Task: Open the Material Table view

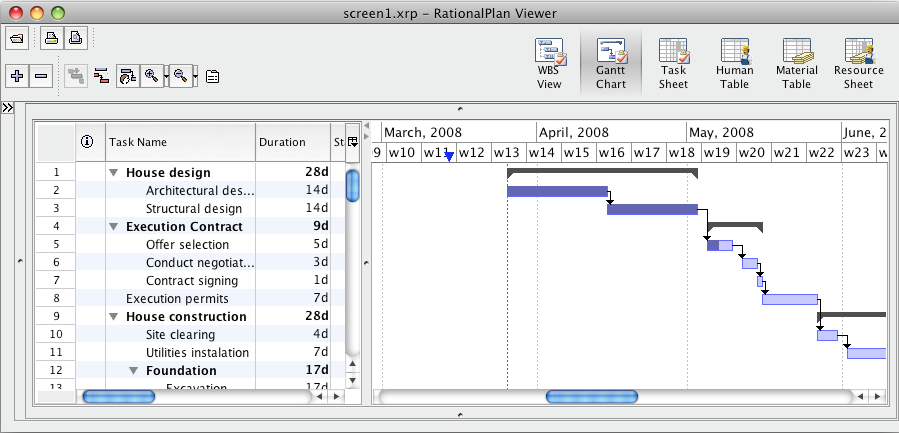Action: (x=796, y=63)
